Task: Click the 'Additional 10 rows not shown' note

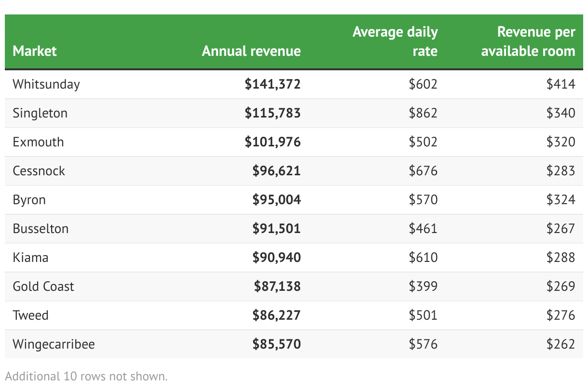Action: point(86,376)
